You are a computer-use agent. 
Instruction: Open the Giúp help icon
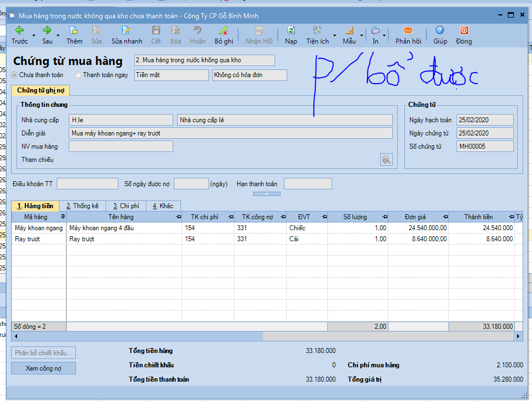coord(440,31)
